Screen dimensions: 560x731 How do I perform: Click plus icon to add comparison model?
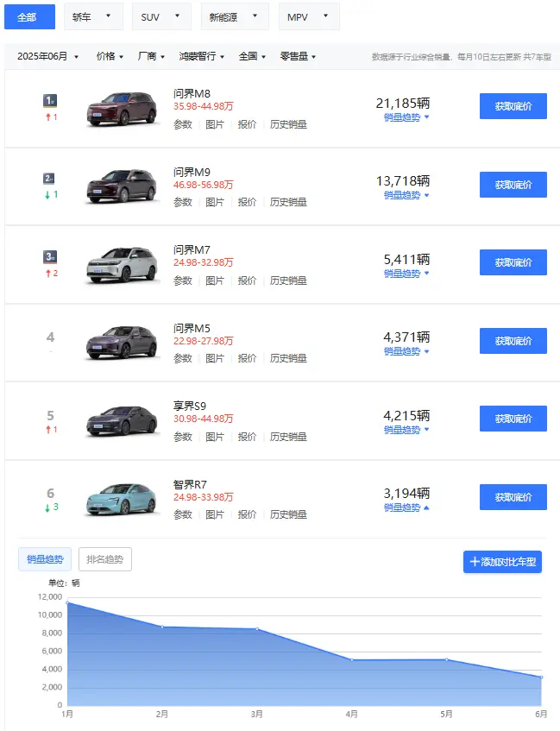[475, 562]
